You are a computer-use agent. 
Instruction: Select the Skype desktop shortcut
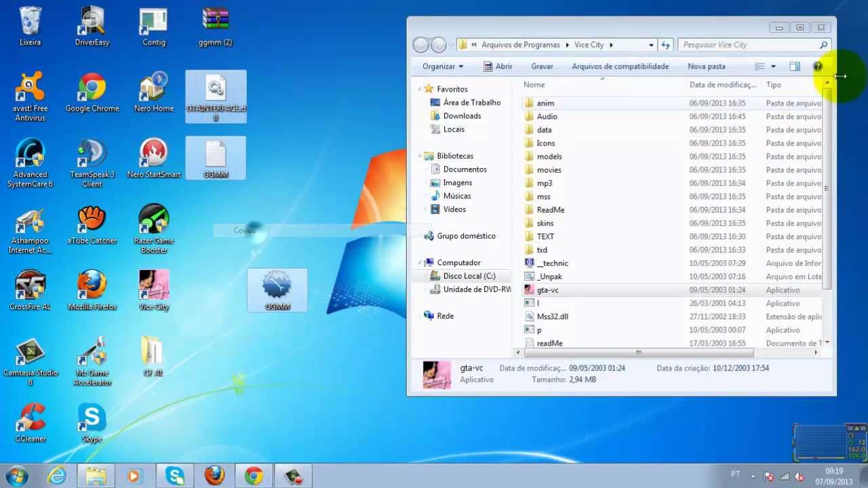[x=92, y=423]
